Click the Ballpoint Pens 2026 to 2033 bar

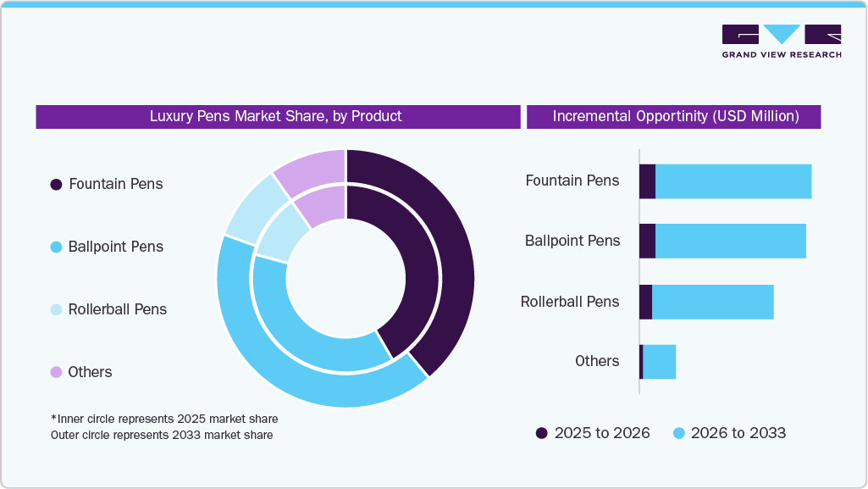[x=731, y=241]
